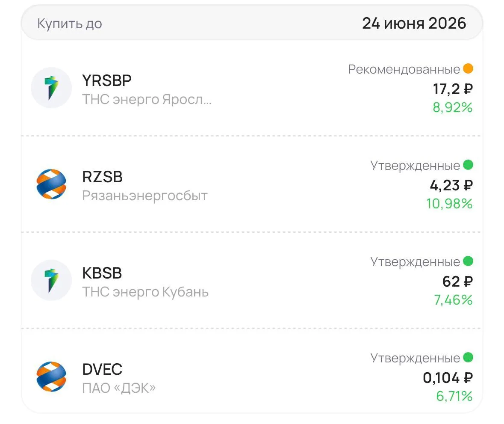
Task: Click the 10,98% yield for RZSB
Action: point(449,204)
